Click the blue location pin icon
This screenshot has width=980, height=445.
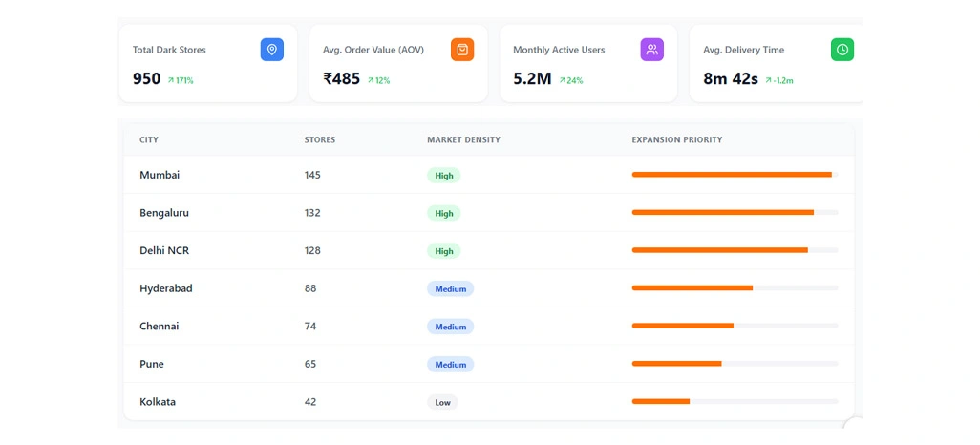click(271, 50)
